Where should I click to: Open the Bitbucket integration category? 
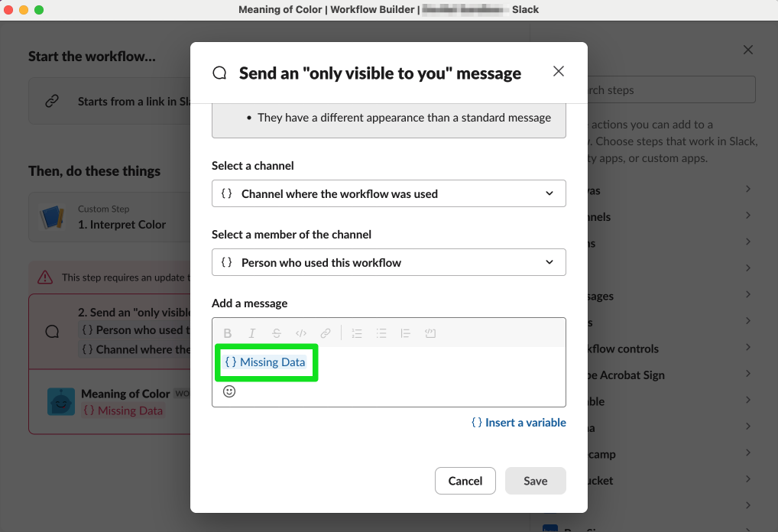point(657,480)
